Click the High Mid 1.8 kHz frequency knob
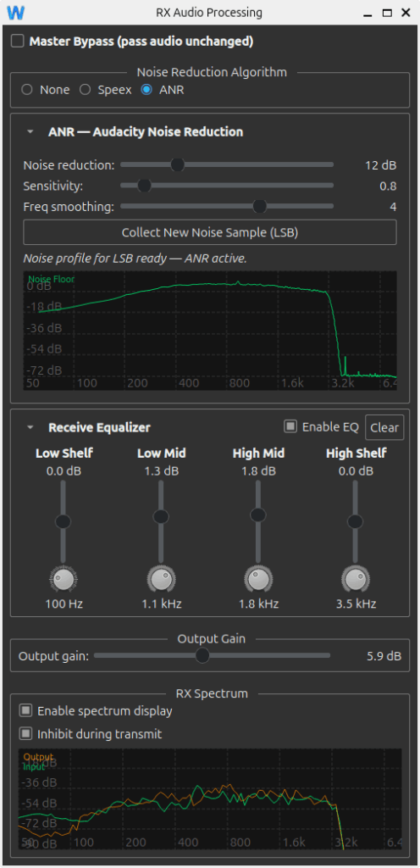Viewport: 420px width, 868px height. (x=258, y=579)
